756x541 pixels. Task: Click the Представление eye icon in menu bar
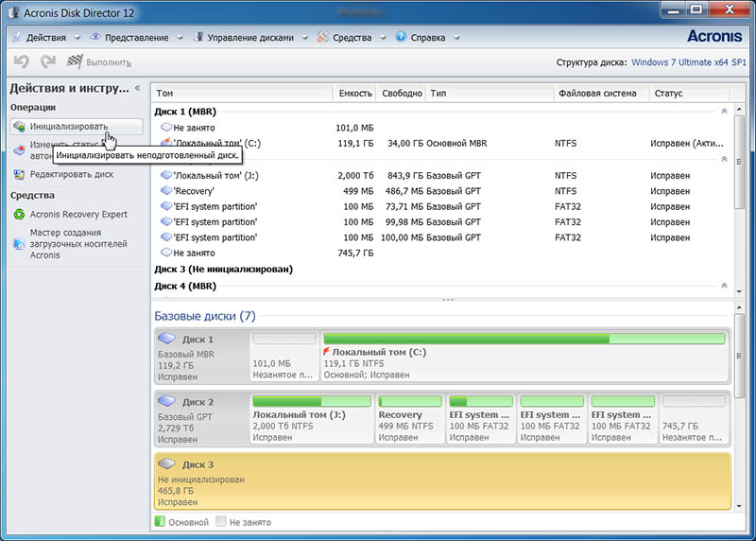point(95,37)
